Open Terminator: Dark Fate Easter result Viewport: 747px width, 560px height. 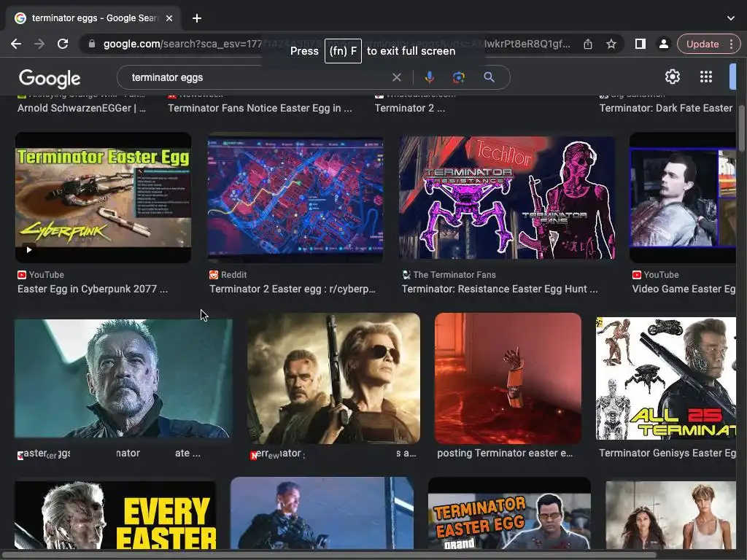665,108
